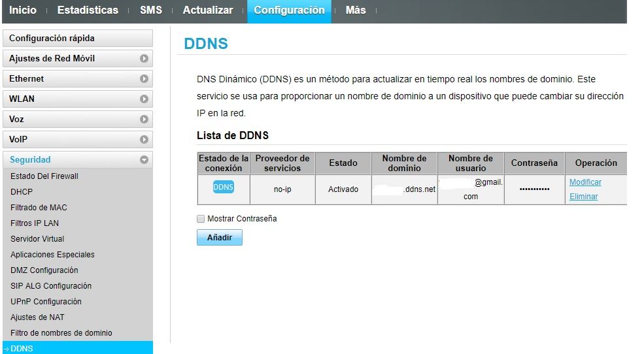Viewport: 644px width, 354px height.
Task: Expand the Voz section
Action: pyautogui.click(x=144, y=120)
